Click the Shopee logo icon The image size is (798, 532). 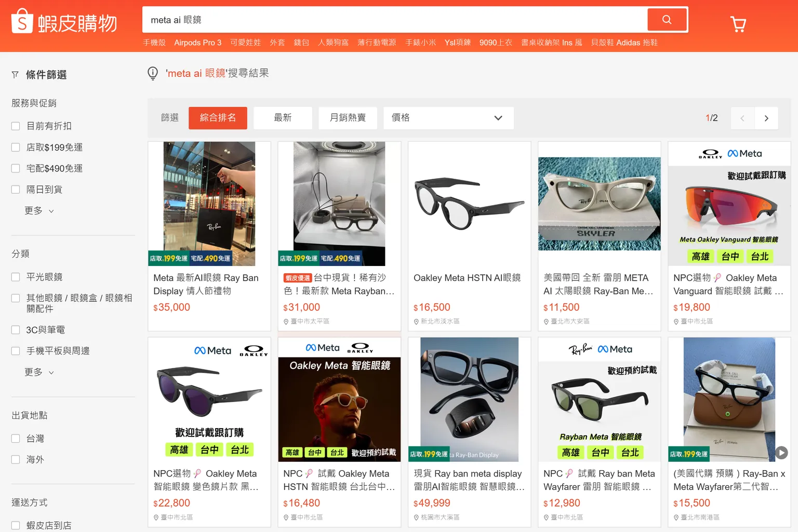pyautogui.click(x=22, y=21)
